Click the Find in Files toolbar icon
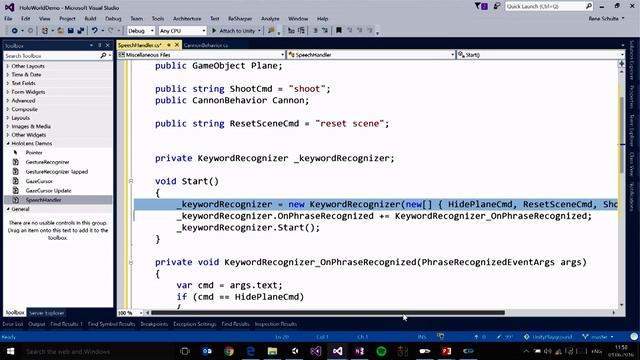The image size is (640, 360). tap(271, 31)
